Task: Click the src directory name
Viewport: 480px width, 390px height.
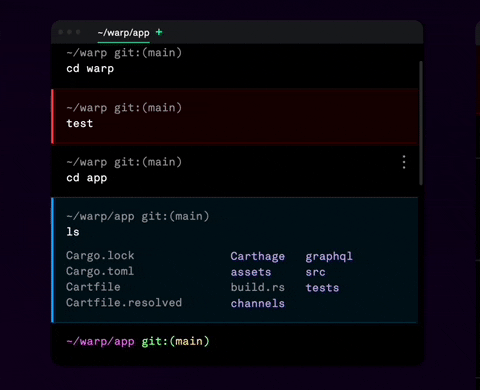Action: click(x=315, y=272)
